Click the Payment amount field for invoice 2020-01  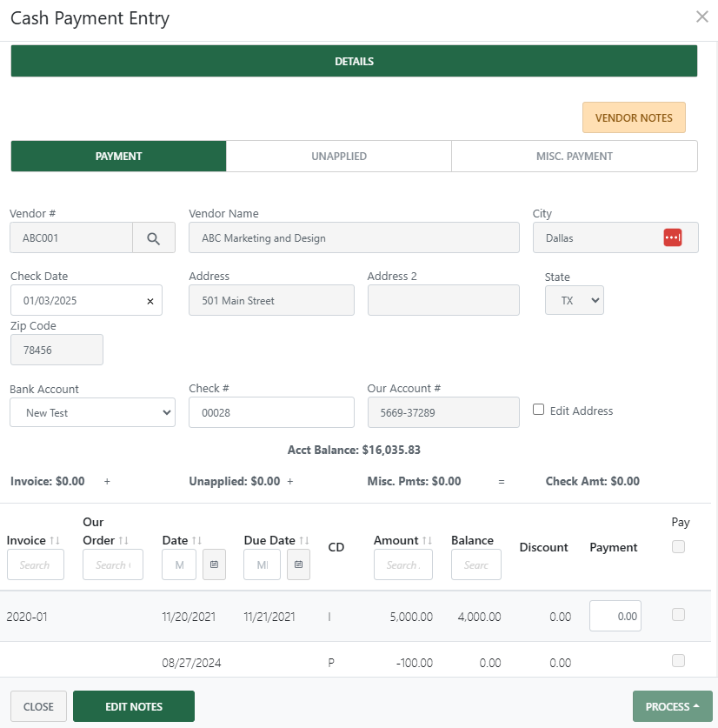615,614
